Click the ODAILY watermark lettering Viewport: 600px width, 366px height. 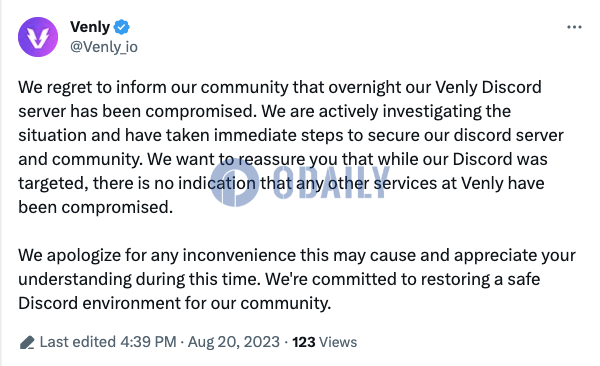(331, 183)
